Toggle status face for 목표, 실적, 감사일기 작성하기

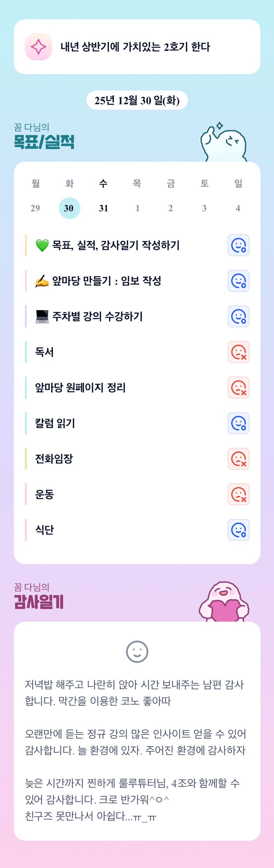(238, 245)
